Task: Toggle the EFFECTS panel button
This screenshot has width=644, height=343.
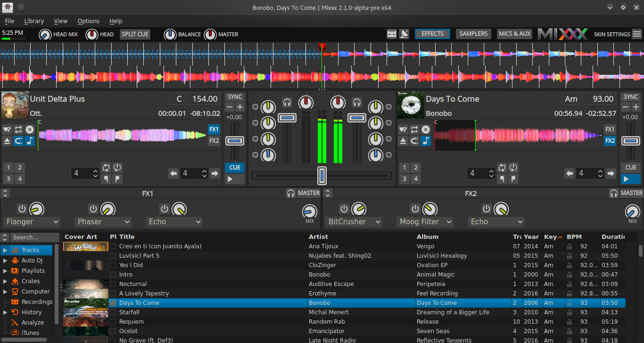Action: (432, 34)
